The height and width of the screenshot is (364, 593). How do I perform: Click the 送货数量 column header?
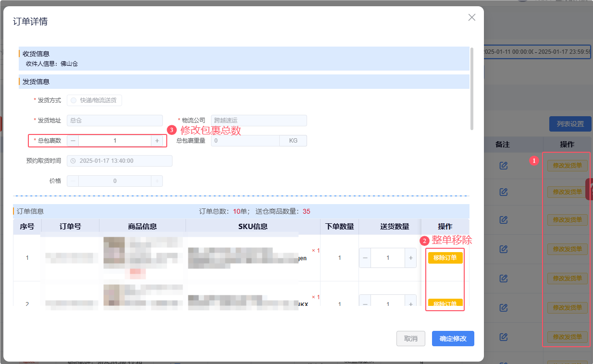395,227
